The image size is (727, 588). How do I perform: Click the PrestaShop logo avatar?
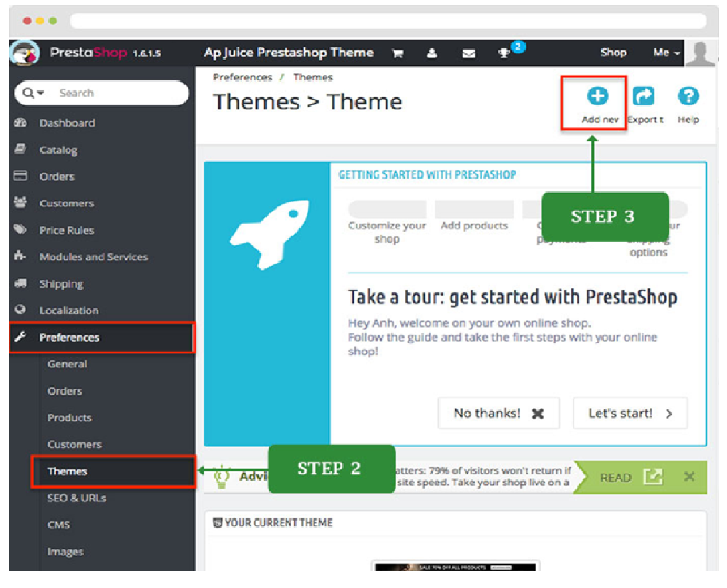click(x=25, y=53)
